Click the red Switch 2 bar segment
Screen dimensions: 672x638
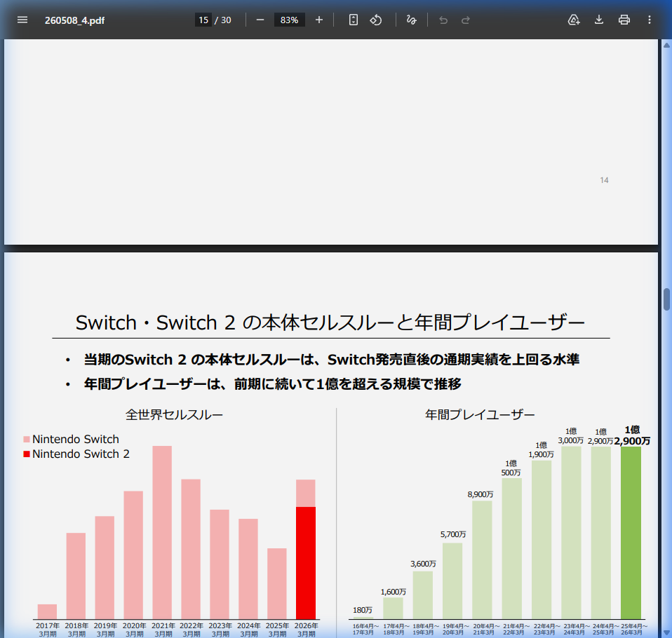point(306,562)
